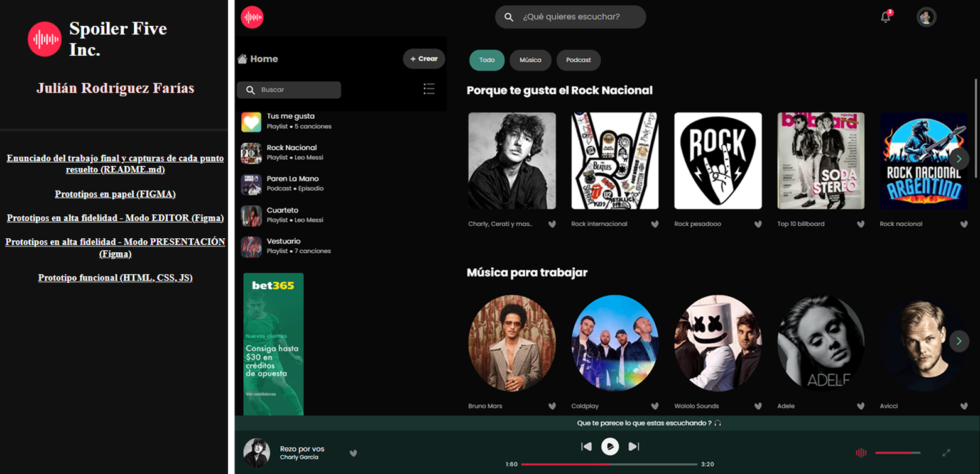Like the Rock internacional card
Image resolution: width=980 pixels, height=474 pixels.
coord(655,224)
